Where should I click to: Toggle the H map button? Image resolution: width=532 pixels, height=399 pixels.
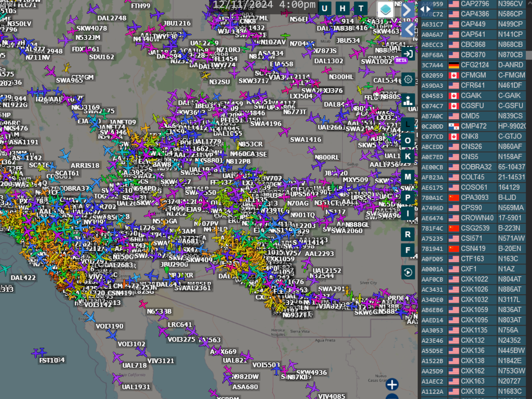pos(342,8)
